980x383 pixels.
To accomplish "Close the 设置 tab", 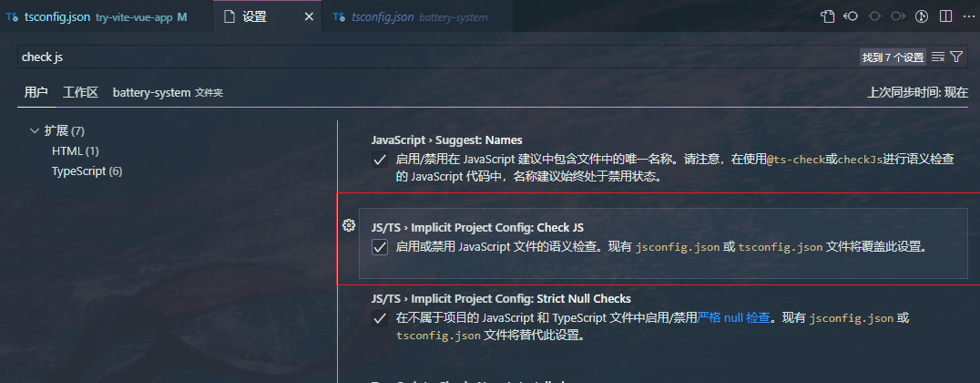I will click(x=309, y=17).
